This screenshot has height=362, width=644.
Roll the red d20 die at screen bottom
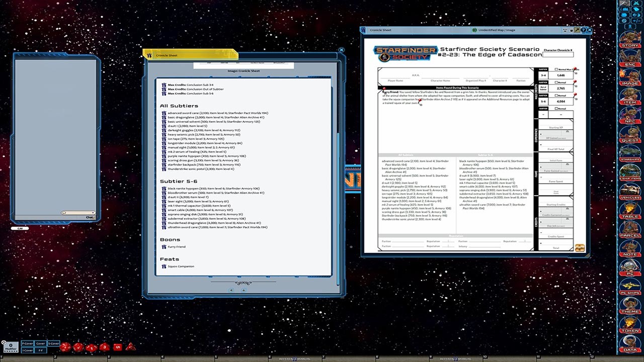coord(66,347)
